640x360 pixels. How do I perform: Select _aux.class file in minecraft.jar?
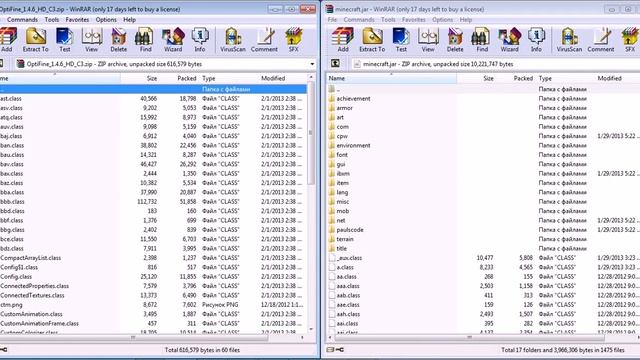349,258
